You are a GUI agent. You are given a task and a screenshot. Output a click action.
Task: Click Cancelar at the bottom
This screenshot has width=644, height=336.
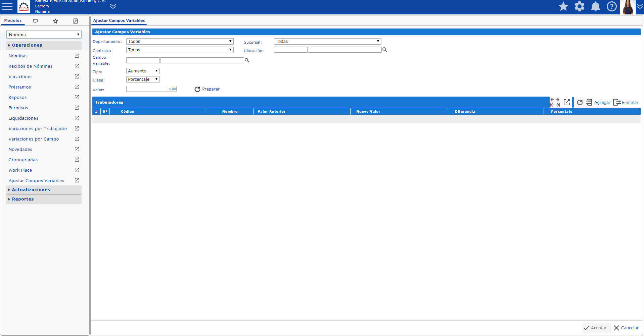pyautogui.click(x=626, y=328)
